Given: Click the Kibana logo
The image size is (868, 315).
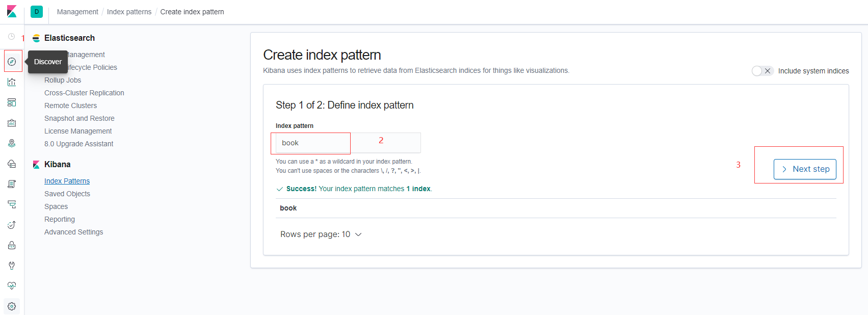Looking at the screenshot, I should click(12, 12).
